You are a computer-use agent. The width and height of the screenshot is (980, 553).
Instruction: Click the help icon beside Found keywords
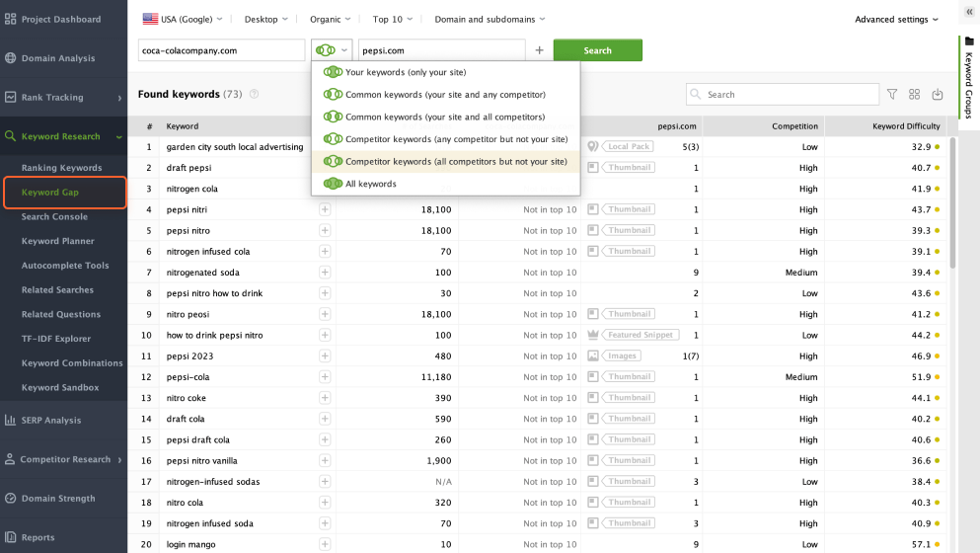[x=255, y=95]
